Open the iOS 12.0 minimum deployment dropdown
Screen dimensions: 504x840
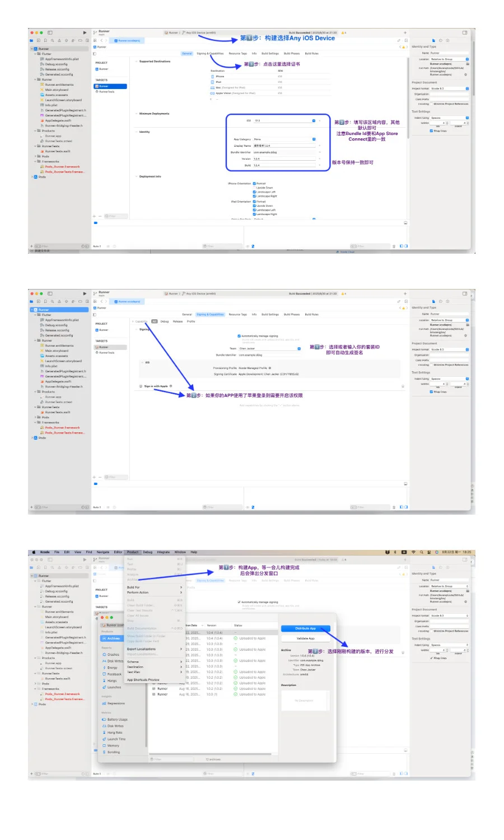(x=285, y=120)
